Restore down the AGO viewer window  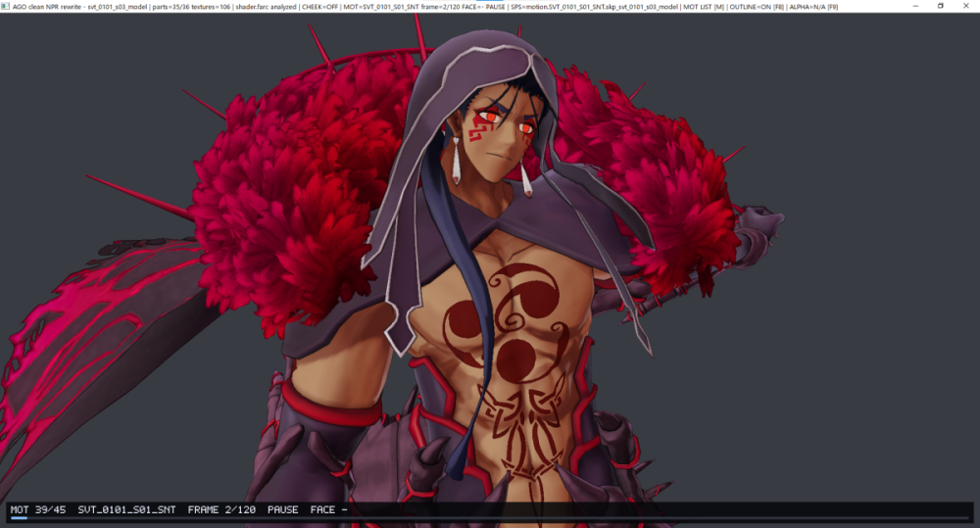941,6
